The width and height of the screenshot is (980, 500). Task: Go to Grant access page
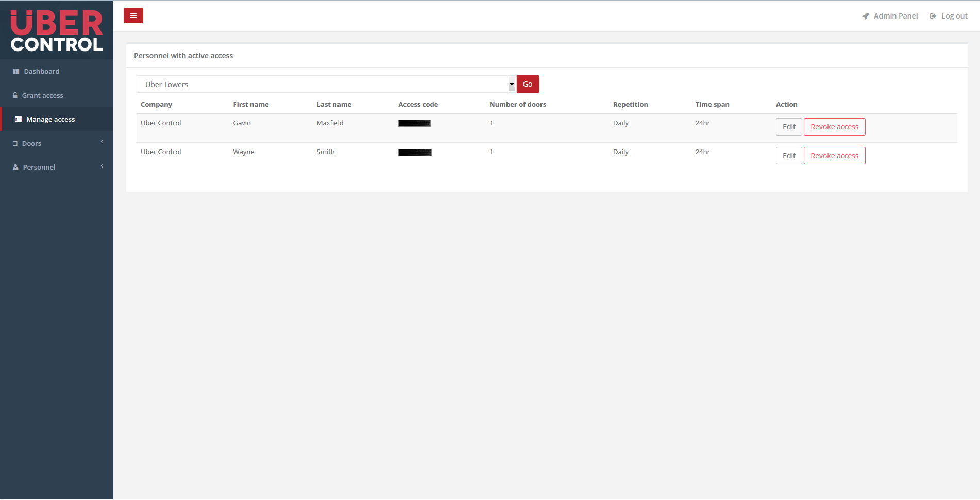(x=42, y=95)
